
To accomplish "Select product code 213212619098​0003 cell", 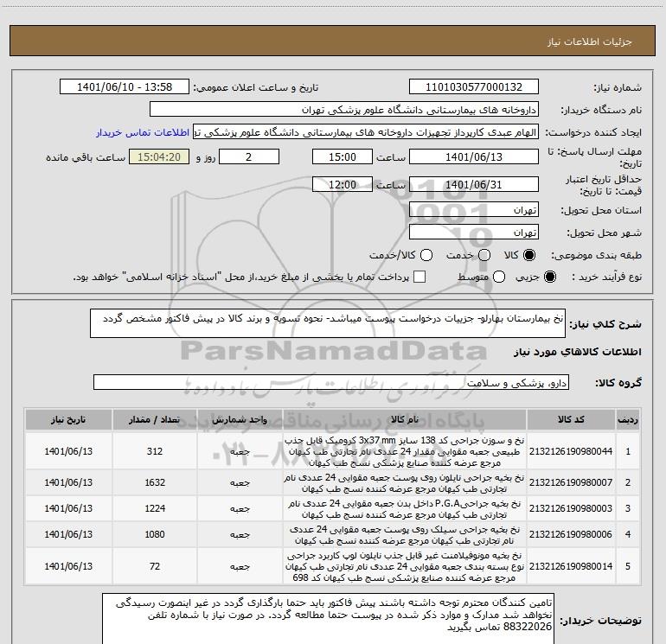I will coord(571,508).
